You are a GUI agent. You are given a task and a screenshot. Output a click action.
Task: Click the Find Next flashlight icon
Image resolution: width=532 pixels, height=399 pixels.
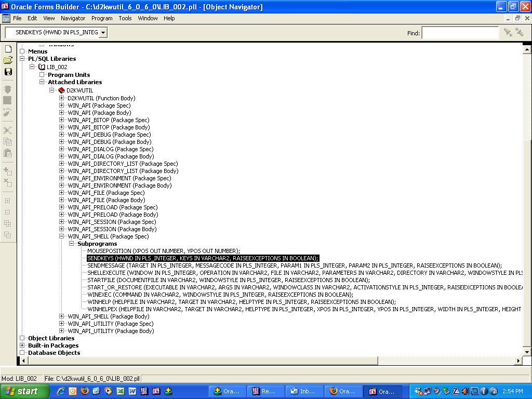coord(508,32)
